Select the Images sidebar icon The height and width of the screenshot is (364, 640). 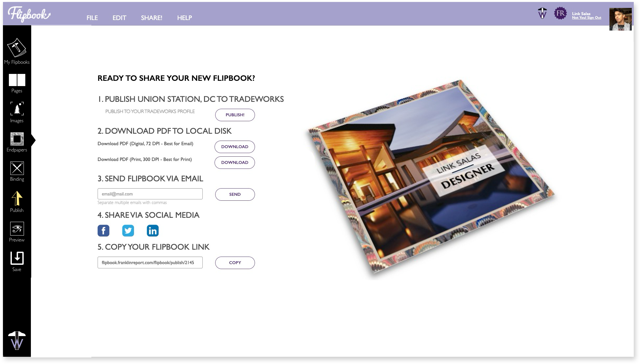coord(17,109)
